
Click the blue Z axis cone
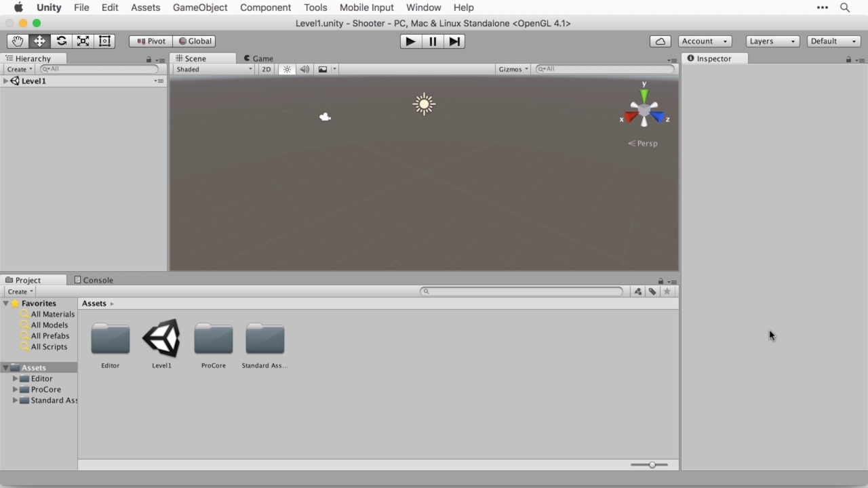657,117
